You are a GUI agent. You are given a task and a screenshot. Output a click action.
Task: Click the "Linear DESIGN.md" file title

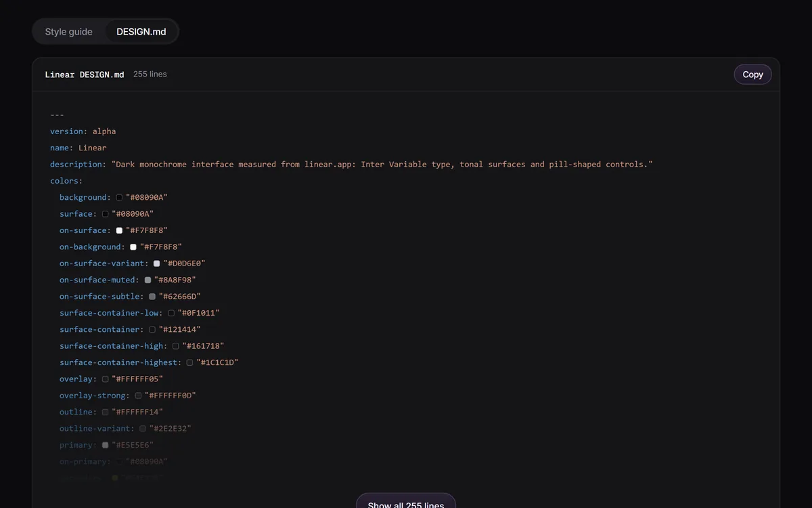85,75
